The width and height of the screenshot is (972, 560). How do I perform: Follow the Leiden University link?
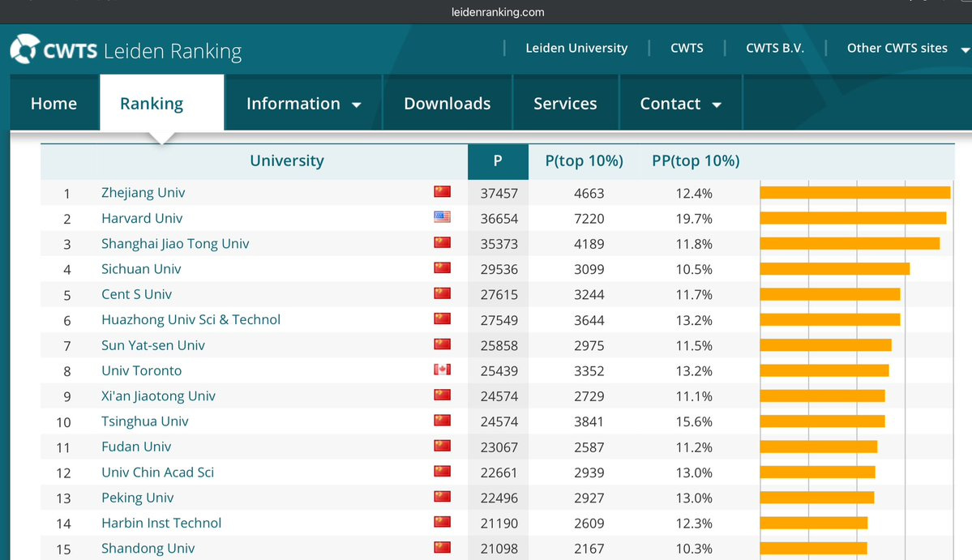click(x=576, y=48)
